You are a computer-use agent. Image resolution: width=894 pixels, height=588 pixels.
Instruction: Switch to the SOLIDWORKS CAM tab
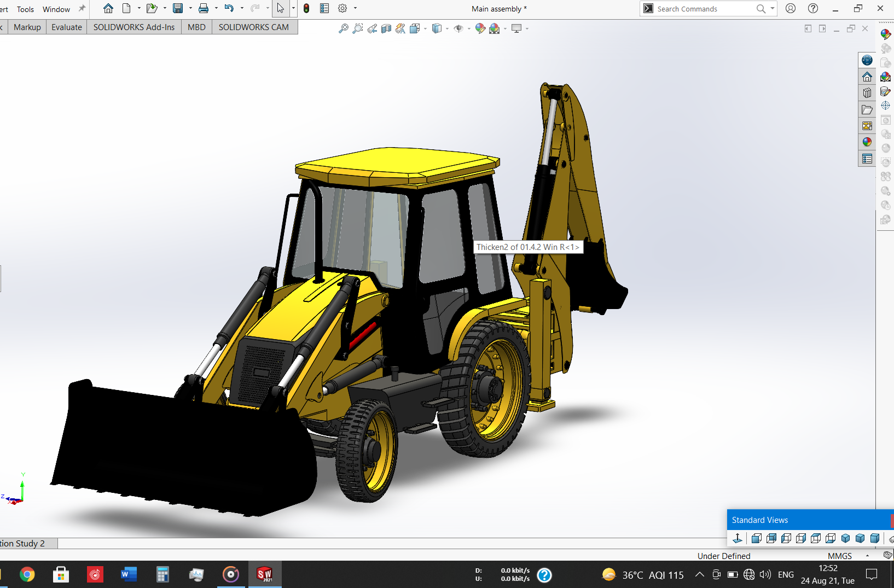[254, 27]
